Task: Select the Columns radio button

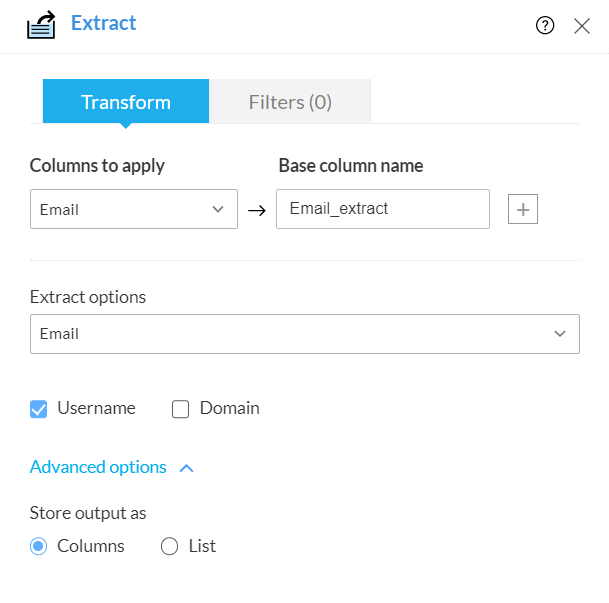Action: pyautogui.click(x=39, y=546)
